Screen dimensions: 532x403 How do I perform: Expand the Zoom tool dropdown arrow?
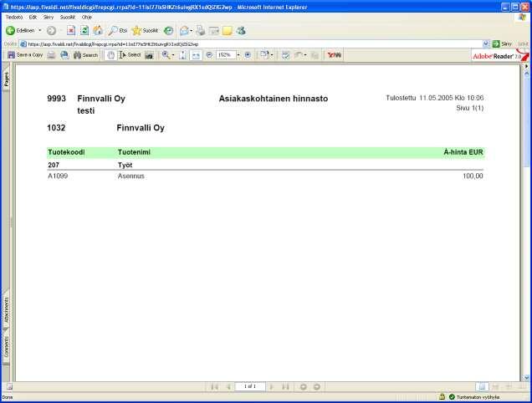click(173, 55)
